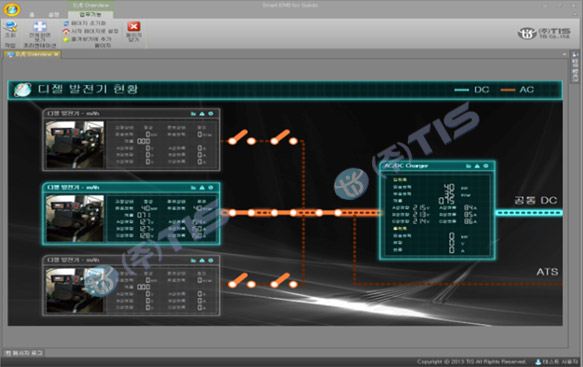Click chart icon on top generator panel
583x367 pixels.
(193, 114)
